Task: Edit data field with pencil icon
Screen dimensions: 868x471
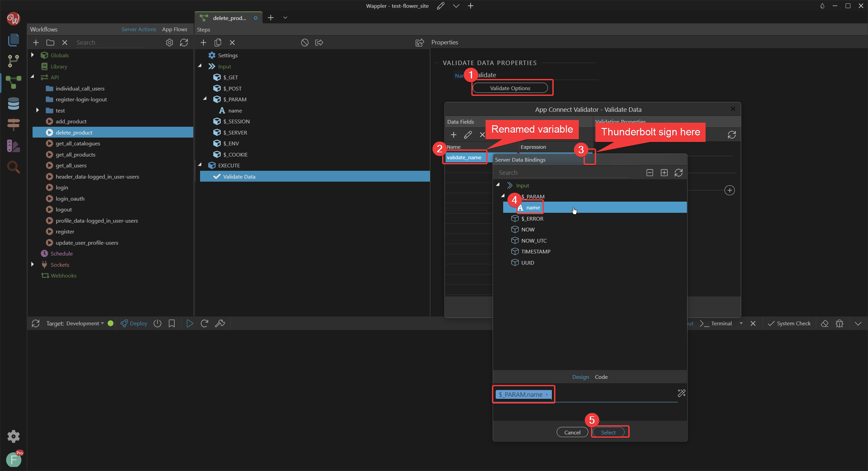Action: (x=468, y=135)
